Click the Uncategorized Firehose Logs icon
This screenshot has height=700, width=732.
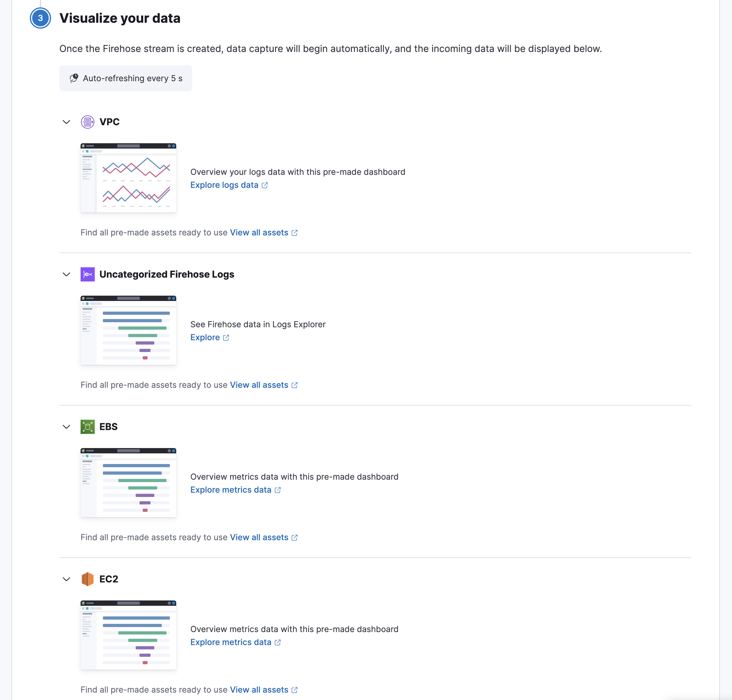[87, 274]
